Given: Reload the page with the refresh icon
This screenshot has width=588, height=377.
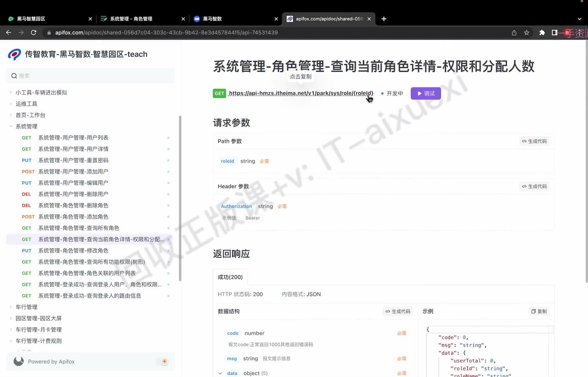Looking at the screenshot, I should [x=34, y=33].
